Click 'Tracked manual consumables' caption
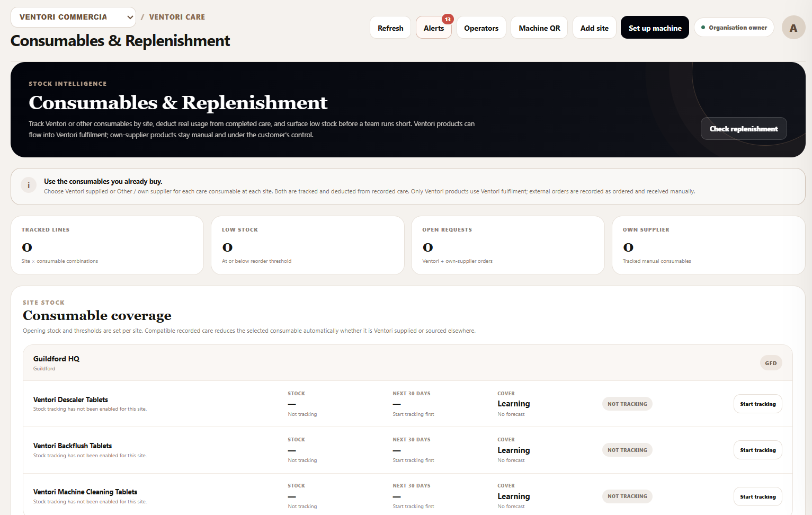 pyautogui.click(x=657, y=261)
